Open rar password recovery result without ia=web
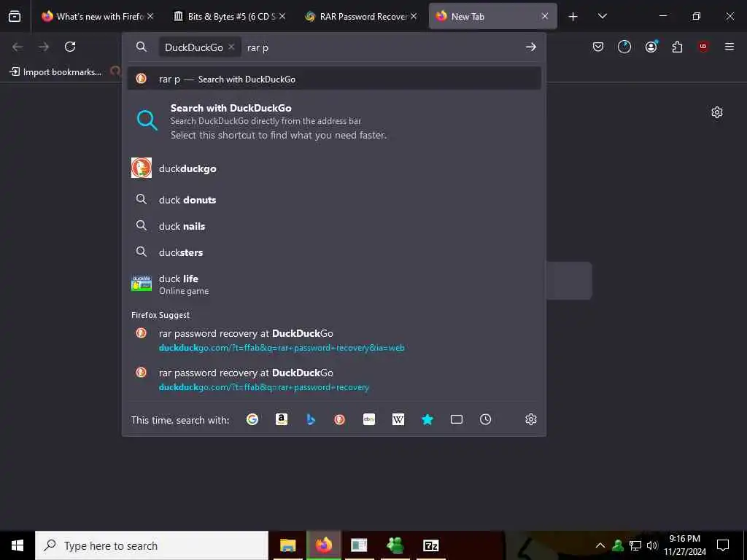The image size is (747, 560). click(x=334, y=379)
